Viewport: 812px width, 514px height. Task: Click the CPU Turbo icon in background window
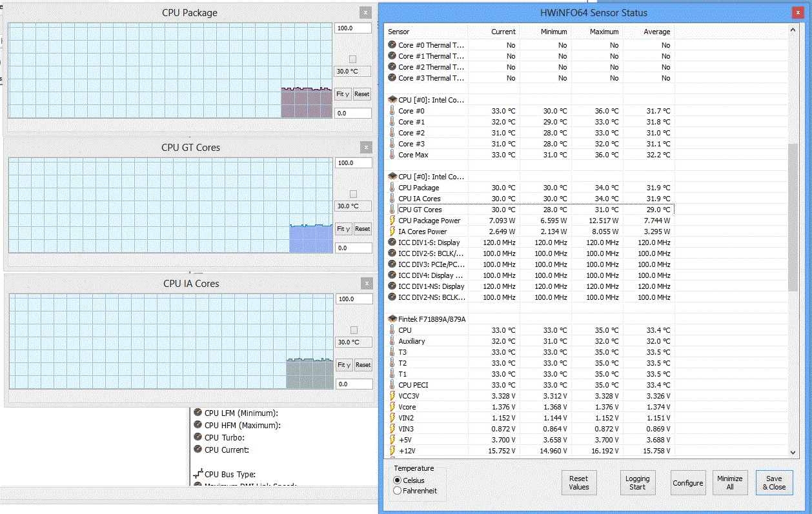[198, 437]
